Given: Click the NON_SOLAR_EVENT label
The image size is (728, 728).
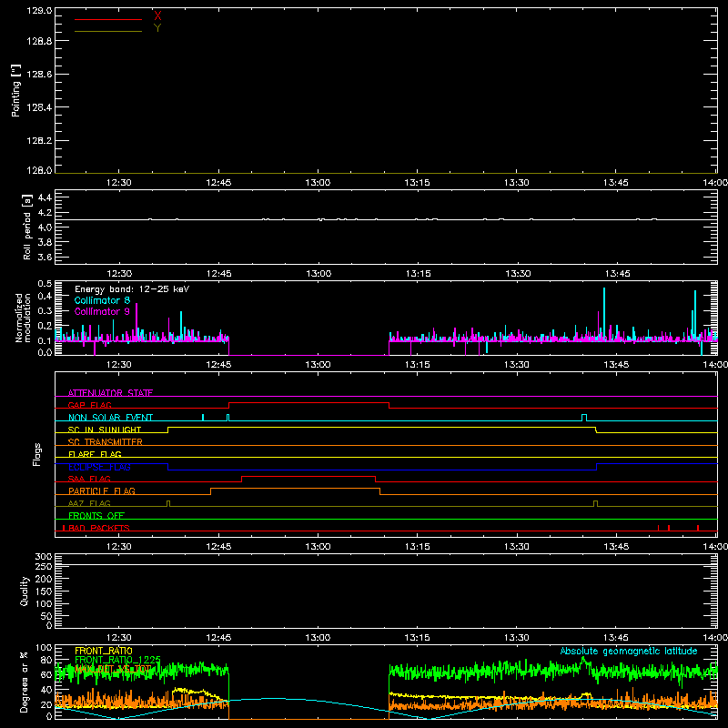Looking at the screenshot, I should tap(110, 418).
